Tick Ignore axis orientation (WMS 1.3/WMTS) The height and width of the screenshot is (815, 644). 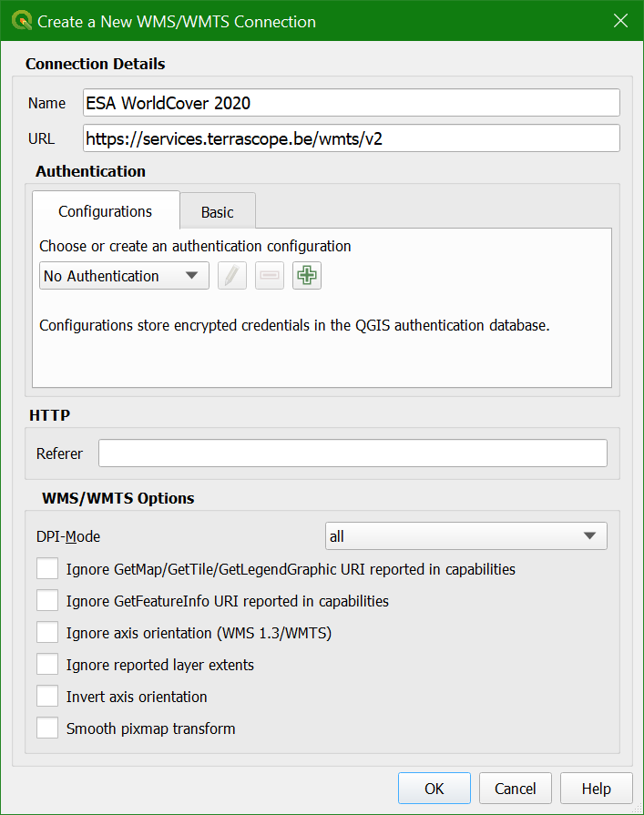click(x=47, y=633)
